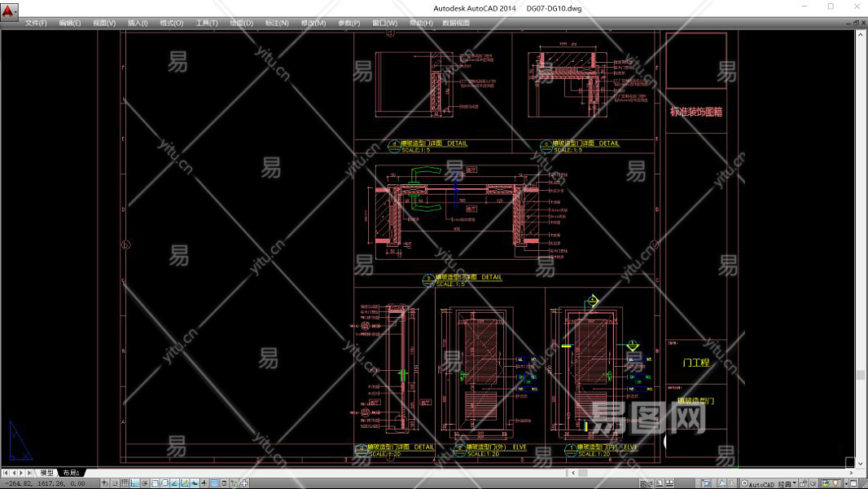This screenshot has height=489, width=868.
Task: Open the 帮助(H) menu
Action: click(x=421, y=23)
